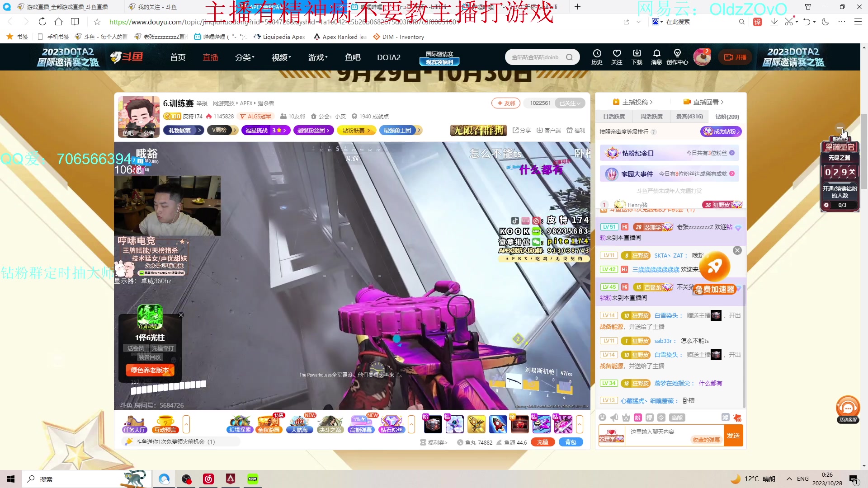This screenshot has width=868, height=488.
Task: Toggle the red gift effect splash icon
Action: click(738, 418)
